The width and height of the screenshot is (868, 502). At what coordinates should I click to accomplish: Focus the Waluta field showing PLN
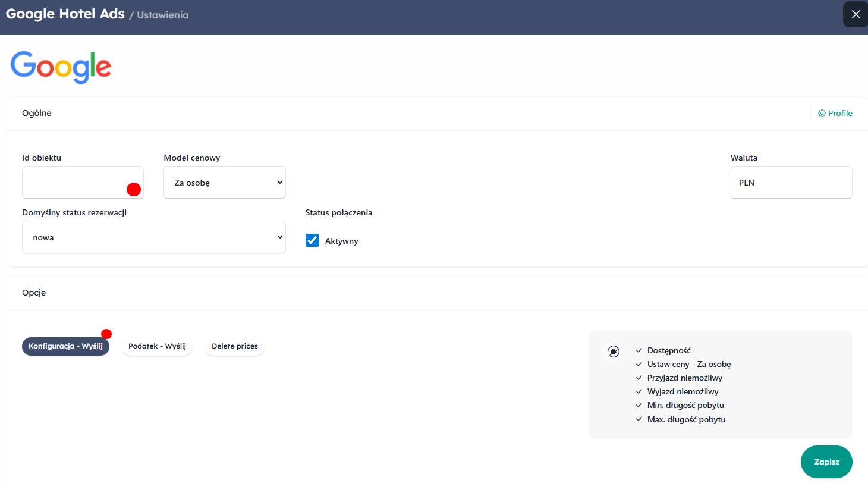[791, 183]
